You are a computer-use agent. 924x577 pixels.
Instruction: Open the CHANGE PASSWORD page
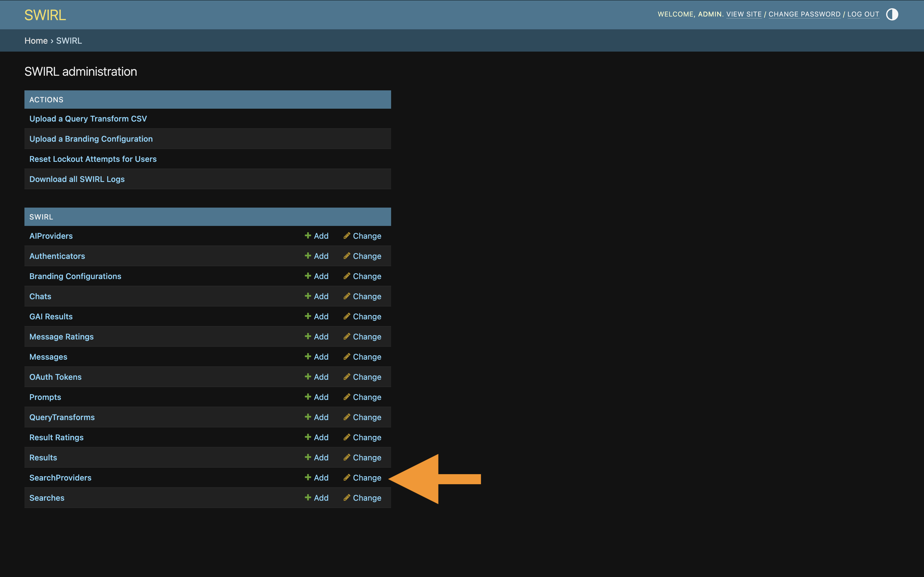(805, 14)
